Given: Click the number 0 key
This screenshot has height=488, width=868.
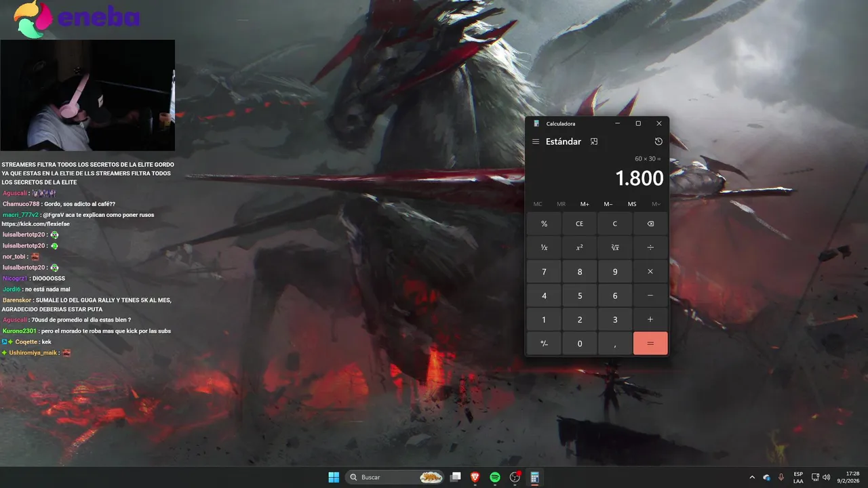Looking at the screenshot, I should pyautogui.click(x=579, y=344).
